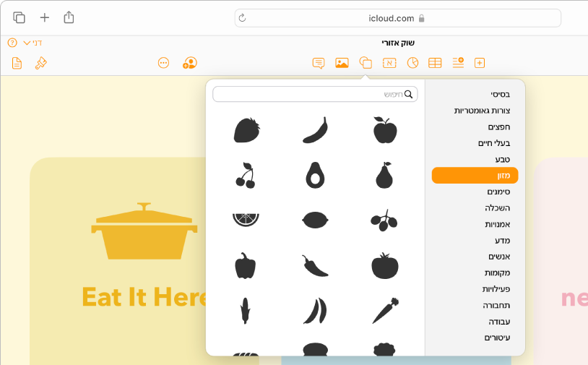Open the help question mark icon
This screenshot has height=365, width=588.
click(x=12, y=43)
